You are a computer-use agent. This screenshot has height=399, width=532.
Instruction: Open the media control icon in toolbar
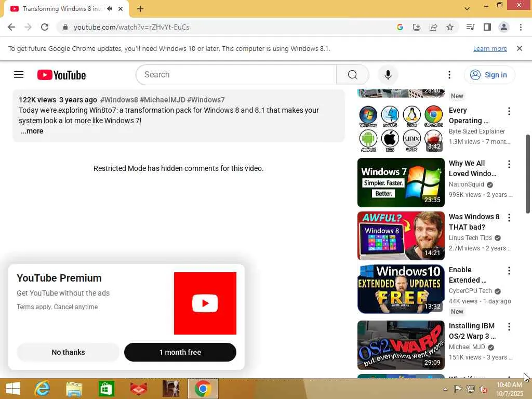471,27
